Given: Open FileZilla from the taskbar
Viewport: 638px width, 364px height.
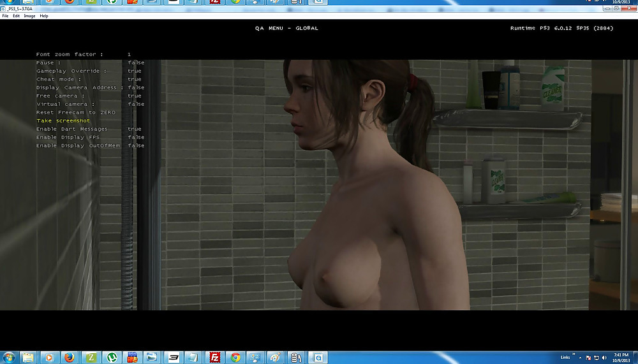Looking at the screenshot, I should tap(214, 358).
